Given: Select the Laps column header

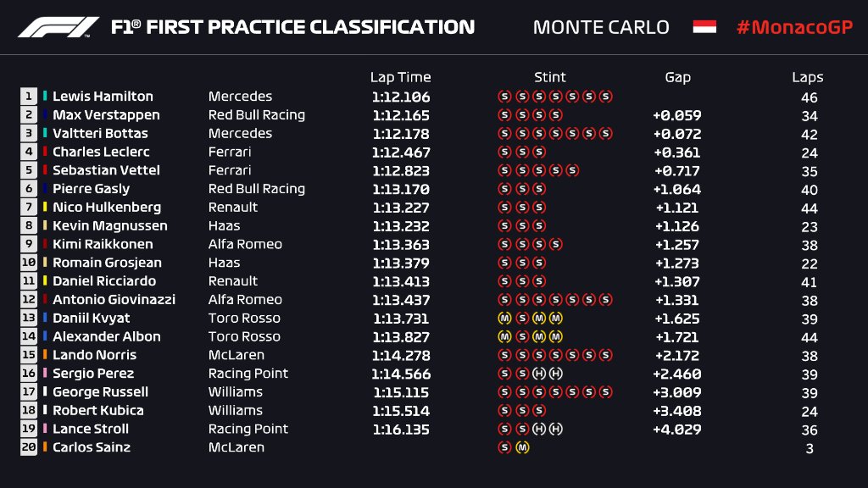Looking at the screenshot, I should tap(808, 77).
